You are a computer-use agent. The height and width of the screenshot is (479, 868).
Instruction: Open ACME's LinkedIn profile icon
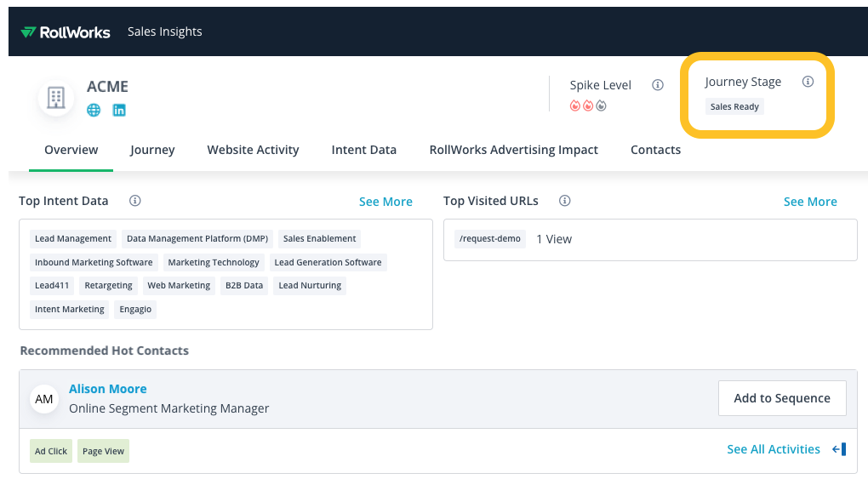click(119, 111)
